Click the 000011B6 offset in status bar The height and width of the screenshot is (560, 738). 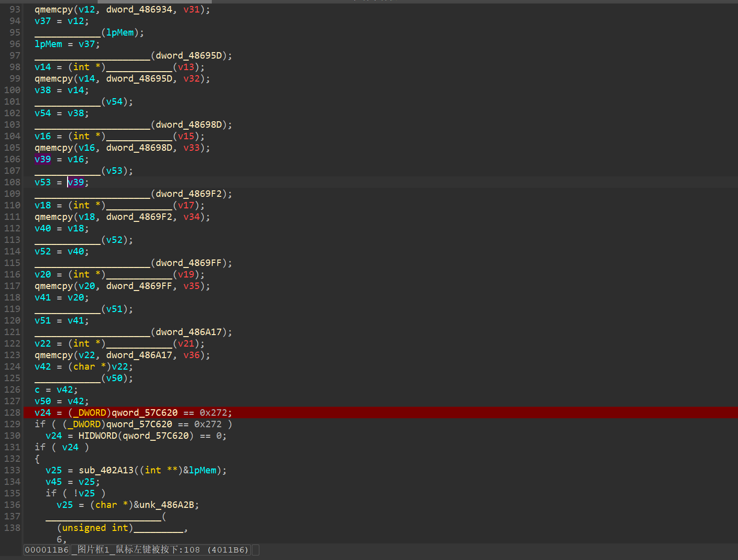47,550
